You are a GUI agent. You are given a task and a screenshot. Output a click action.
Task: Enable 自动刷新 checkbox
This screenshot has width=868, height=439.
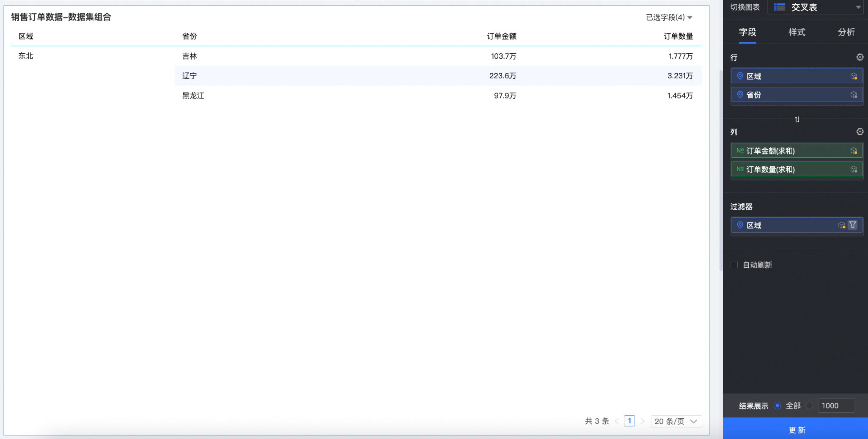tap(734, 265)
